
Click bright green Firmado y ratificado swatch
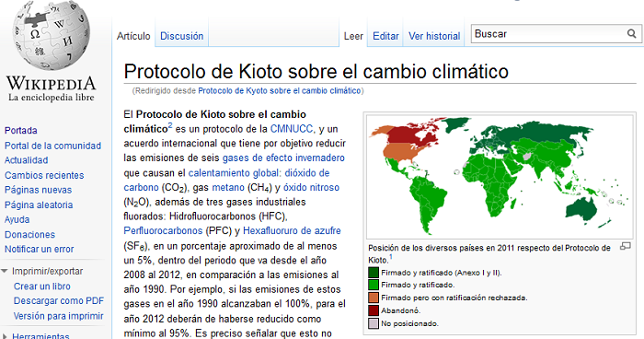[374, 285]
